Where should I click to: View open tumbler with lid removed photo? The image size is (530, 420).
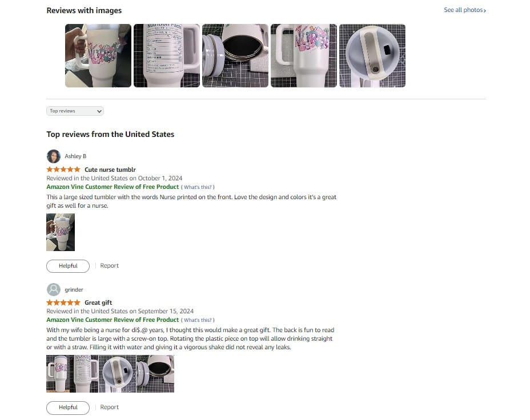click(x=235, y=56)
